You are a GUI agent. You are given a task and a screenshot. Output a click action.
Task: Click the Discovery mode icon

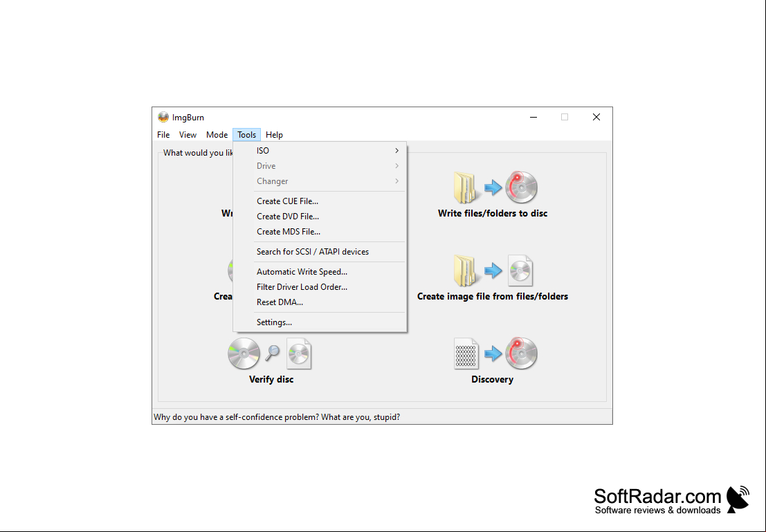tap(495, 354)
